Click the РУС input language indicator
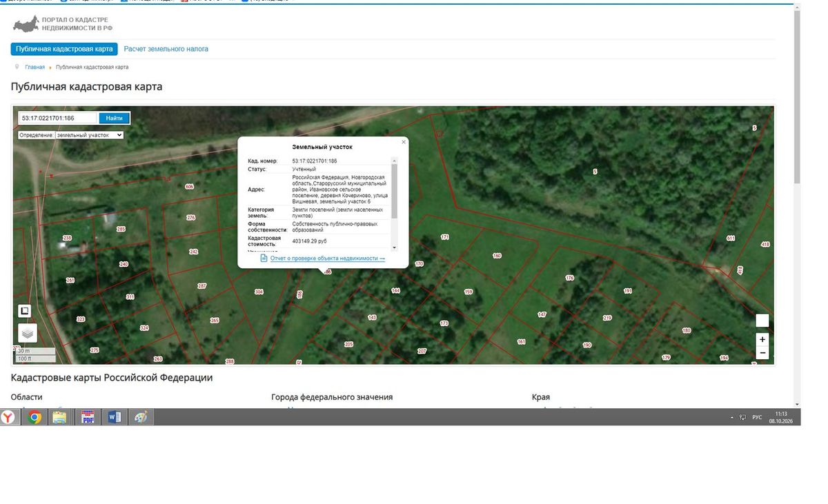Viewport: 828px width, 504px height. (757, 418)
